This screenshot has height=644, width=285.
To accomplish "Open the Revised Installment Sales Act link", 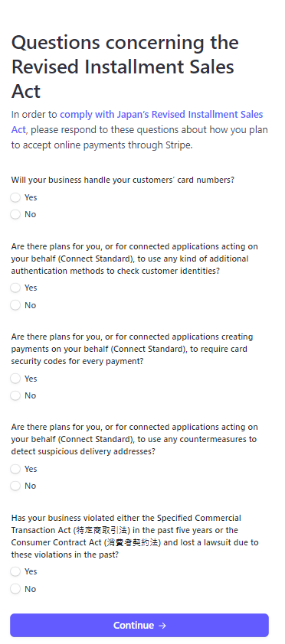I will pos(137,122).
